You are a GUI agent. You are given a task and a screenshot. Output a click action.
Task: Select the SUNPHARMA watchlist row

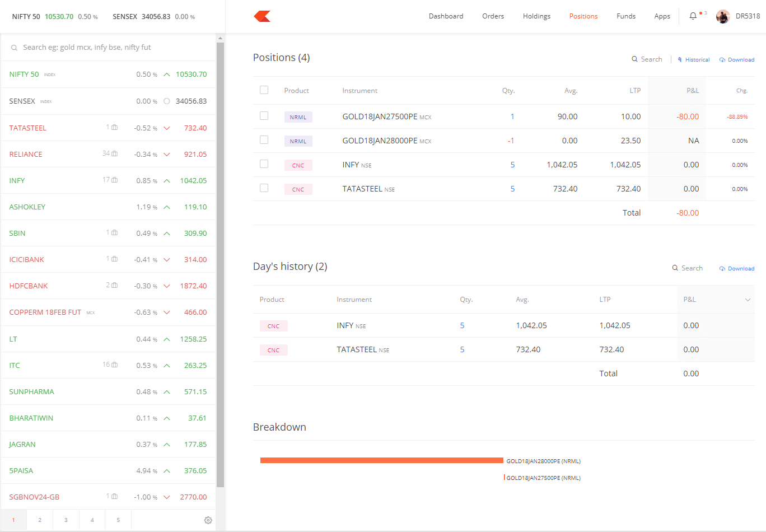tap(108, 391)
